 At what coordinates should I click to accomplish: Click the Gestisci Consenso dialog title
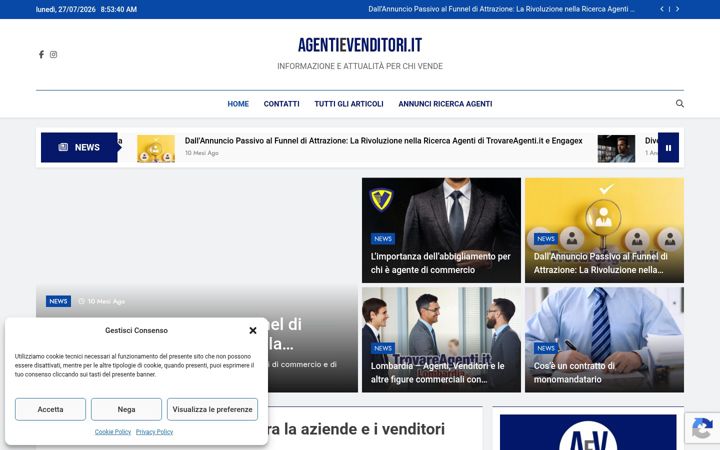click(x=136, y=331)
